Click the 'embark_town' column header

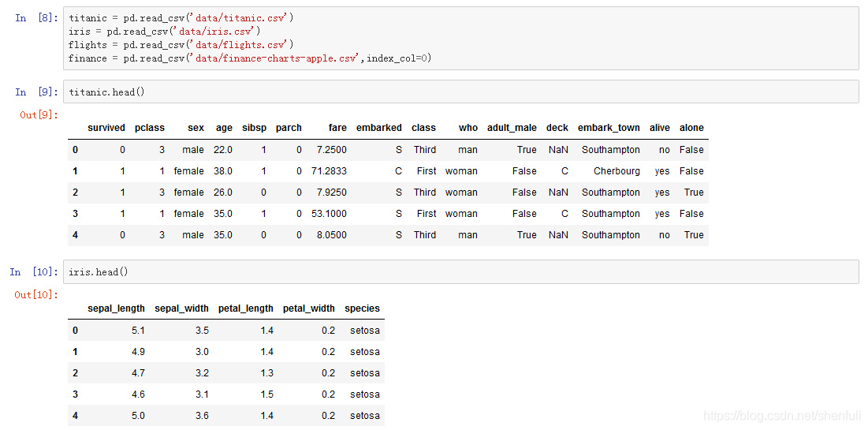[609, 128]
